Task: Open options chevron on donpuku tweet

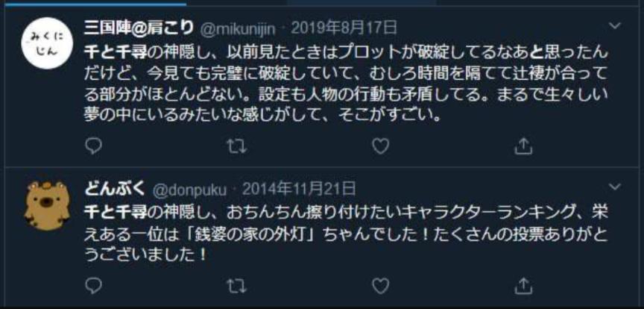Action: click(614, 187)
